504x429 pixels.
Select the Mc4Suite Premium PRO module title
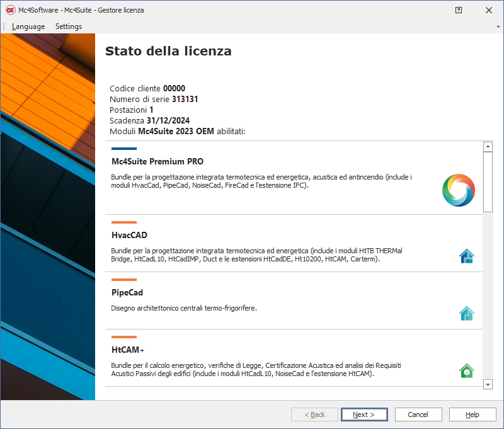[x=157, y=161]
